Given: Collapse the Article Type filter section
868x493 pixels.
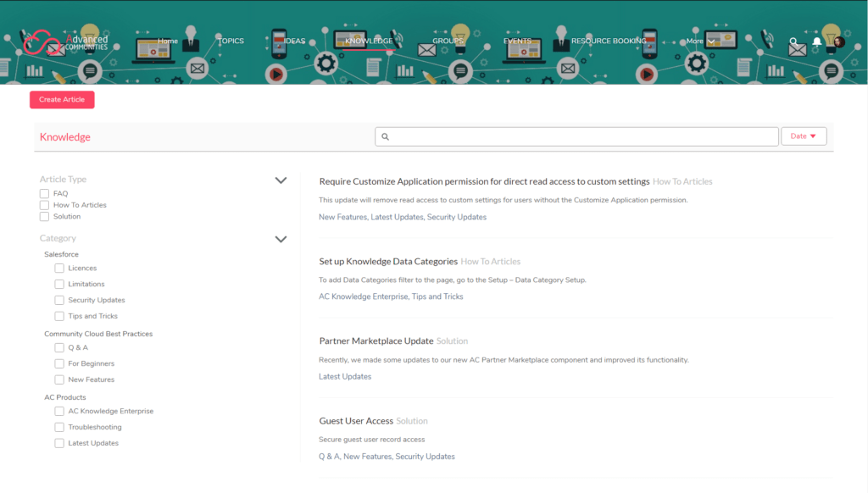Looking at the screenshot, I should [x=281, y=180].
